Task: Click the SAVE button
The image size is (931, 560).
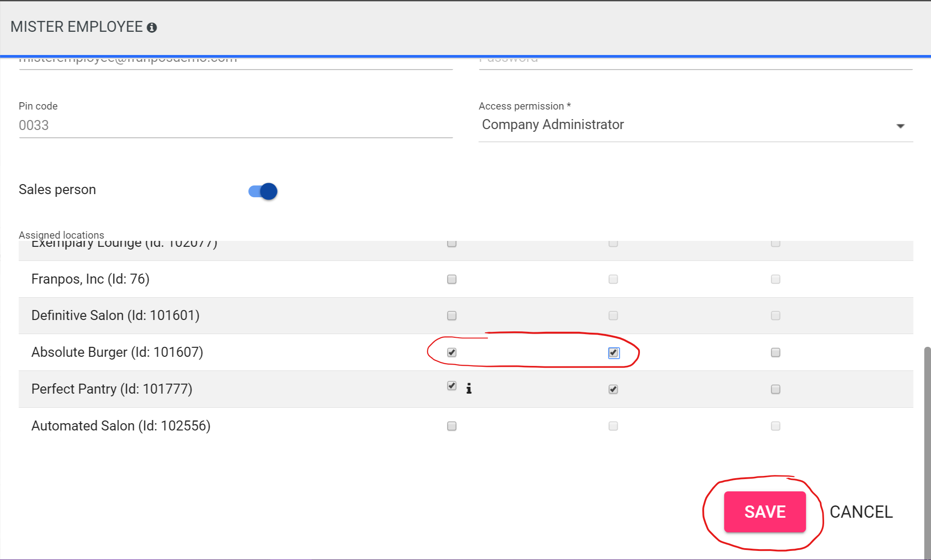Action: coord(765,512)
